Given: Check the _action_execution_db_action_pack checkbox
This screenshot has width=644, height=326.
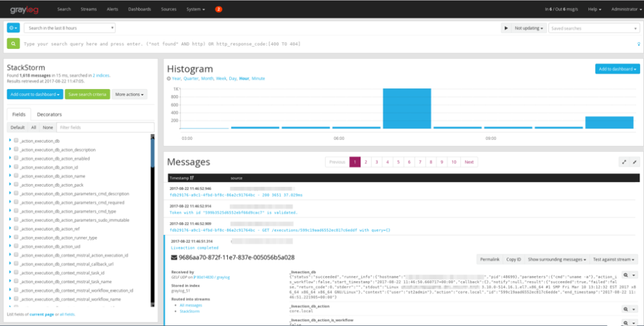Looking at the screenshot, I should [16, 185].
